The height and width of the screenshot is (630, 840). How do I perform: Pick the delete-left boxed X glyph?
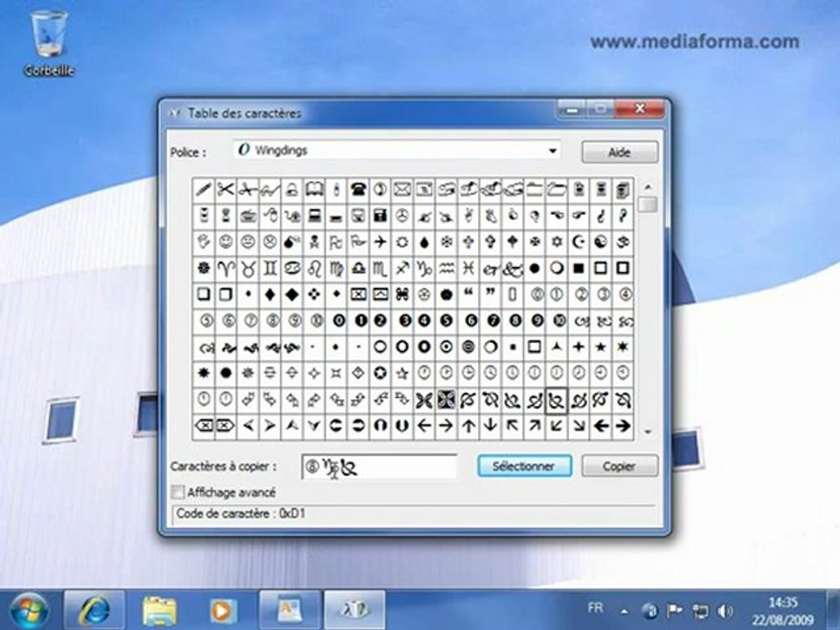tap(204, 426)
